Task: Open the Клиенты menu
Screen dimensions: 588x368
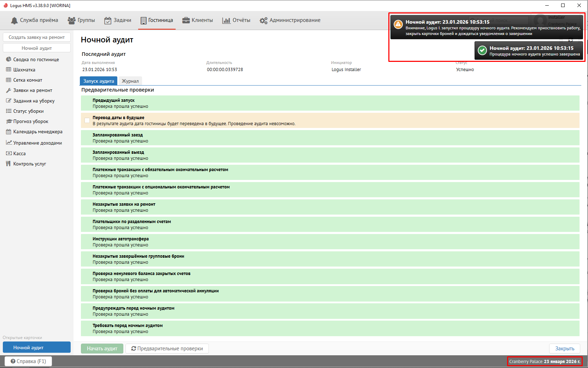Action: (198, 20)
